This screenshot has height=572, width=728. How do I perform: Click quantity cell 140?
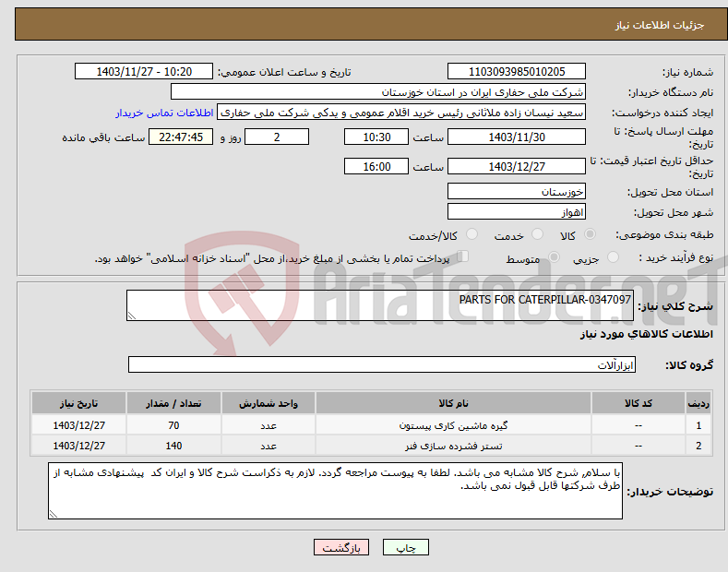point(173,446)
